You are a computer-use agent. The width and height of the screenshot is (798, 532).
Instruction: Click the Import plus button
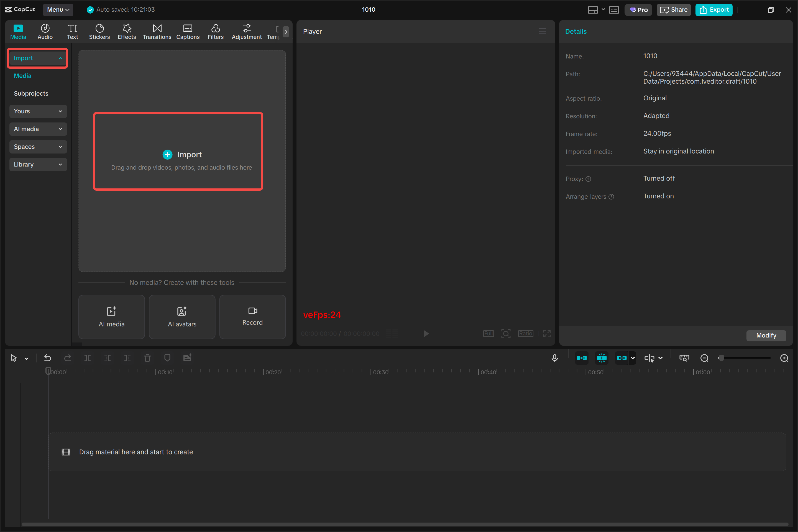pyautogui.click(x=167, y=155)
